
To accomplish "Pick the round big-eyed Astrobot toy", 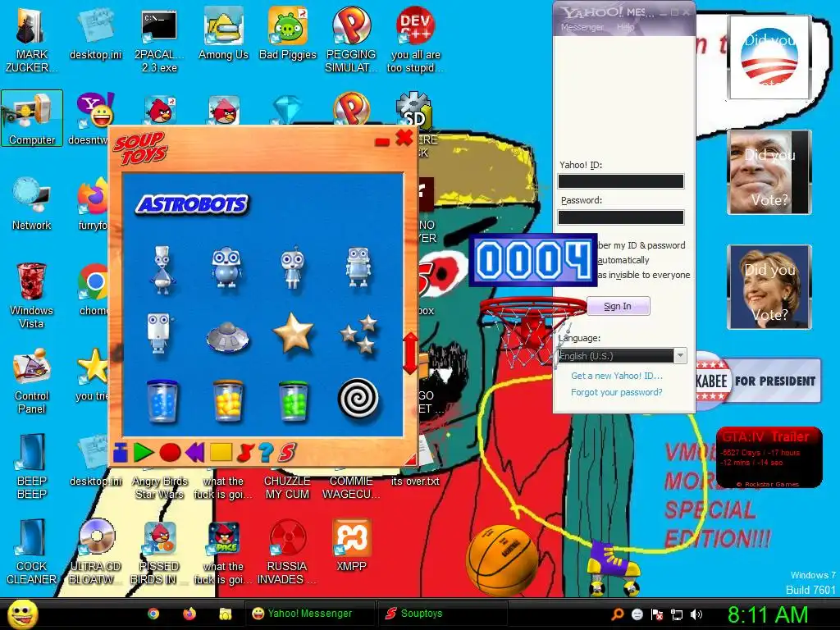I will coord(226,267).
